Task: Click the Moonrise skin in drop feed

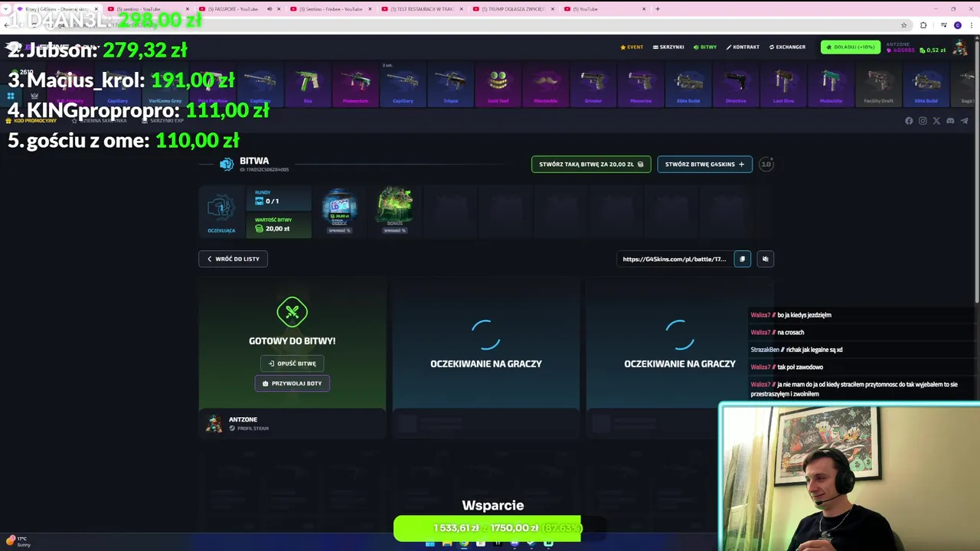Action: (641, 86)
